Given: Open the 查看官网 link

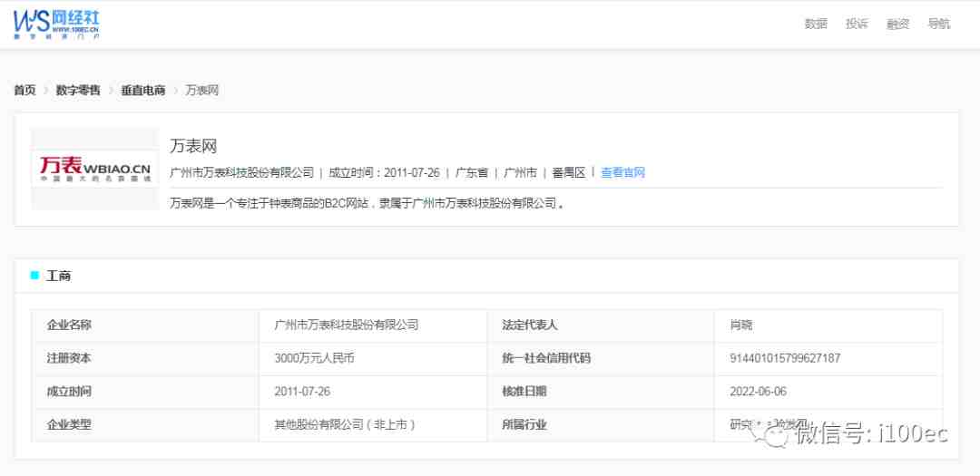Looking at the screenshot, I should [622, 172].
